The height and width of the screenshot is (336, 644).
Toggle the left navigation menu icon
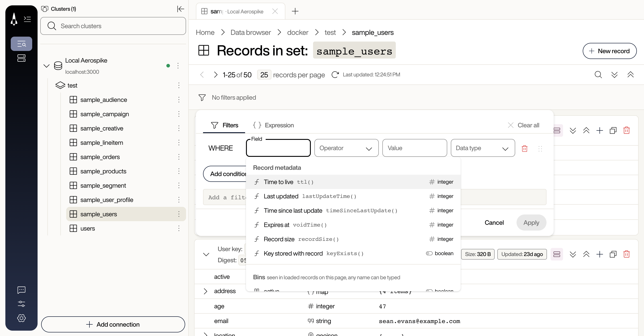(x=27, y=19)
